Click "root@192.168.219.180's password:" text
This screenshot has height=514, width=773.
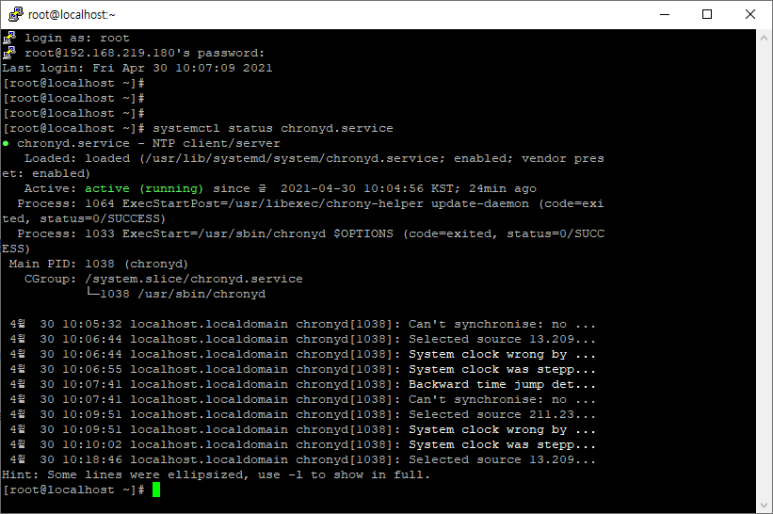point(145,53)
